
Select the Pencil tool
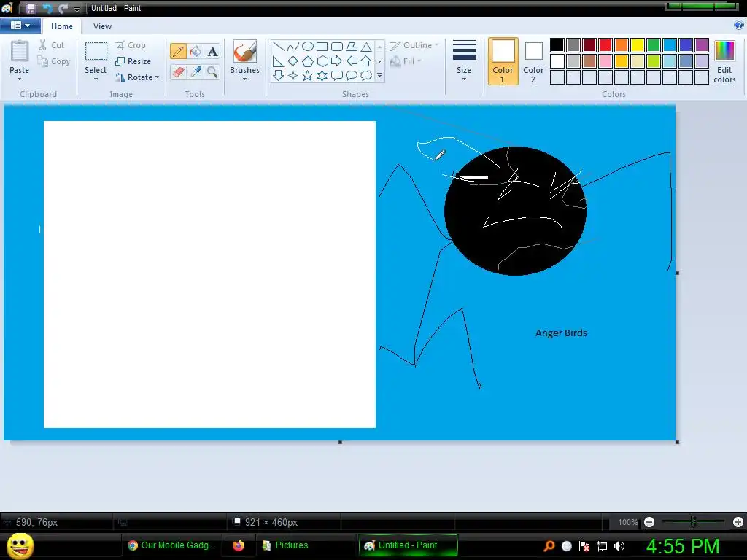tap(178, 52)
